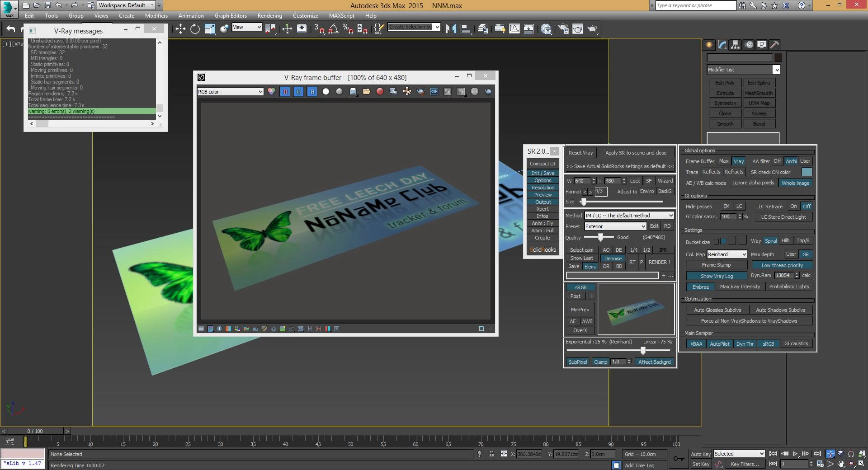
Task: Toggle the 3D Snaps icon
Action: (x=319, y=29)
